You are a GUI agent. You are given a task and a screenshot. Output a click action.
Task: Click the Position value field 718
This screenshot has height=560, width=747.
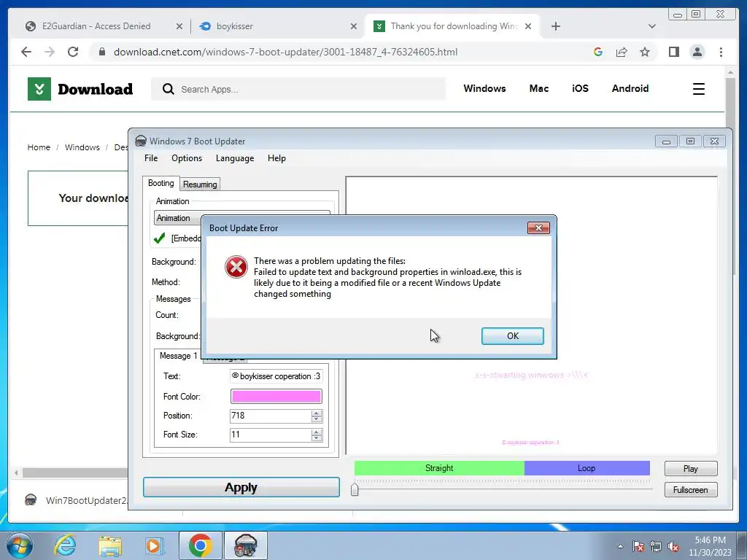pyautogui.click(x=270, y=416)
